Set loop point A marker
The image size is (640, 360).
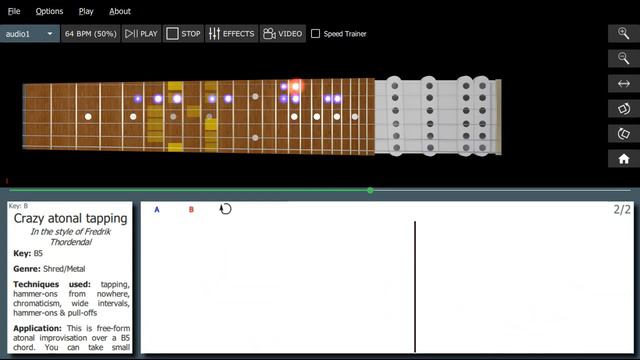[157, 209]
